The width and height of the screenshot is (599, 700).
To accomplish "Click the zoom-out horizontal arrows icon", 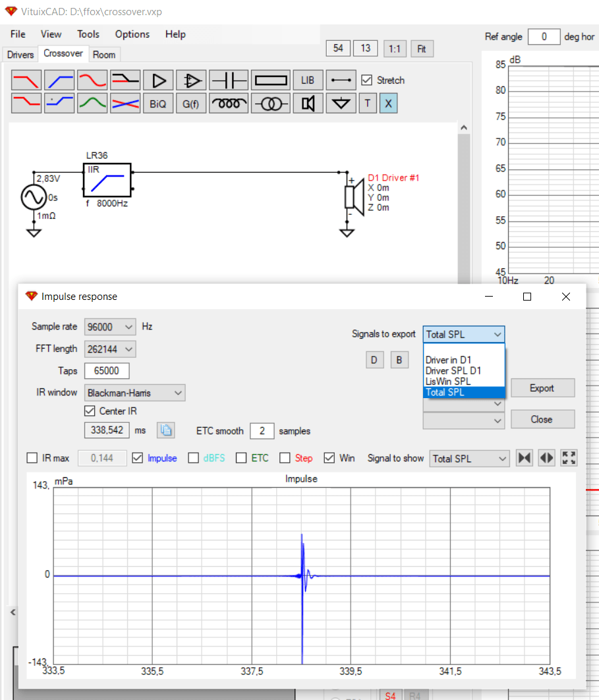I will coord(547,458).
